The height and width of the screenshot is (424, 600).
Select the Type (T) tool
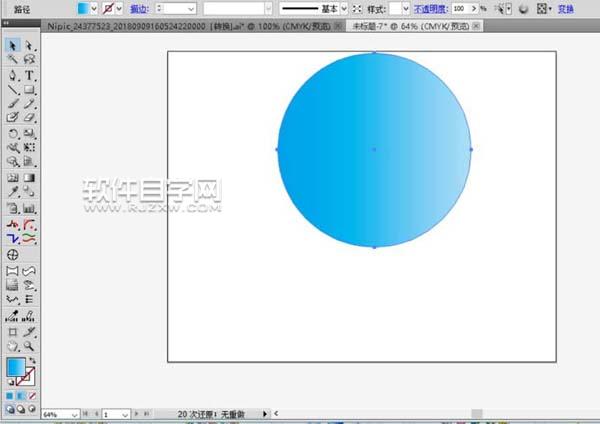point(29,75)
